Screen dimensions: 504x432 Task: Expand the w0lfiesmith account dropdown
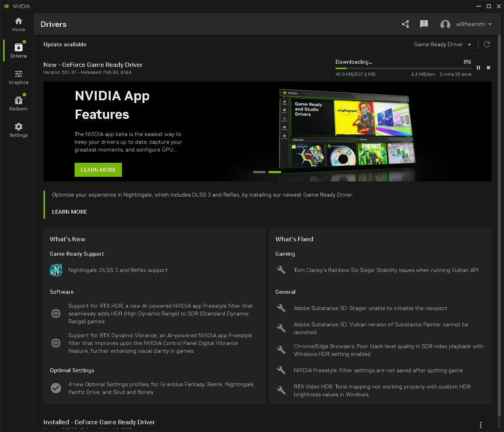(489, 24)
